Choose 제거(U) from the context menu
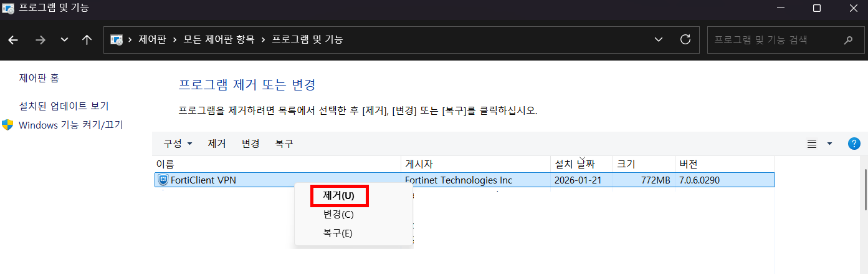 coord(339,195)
